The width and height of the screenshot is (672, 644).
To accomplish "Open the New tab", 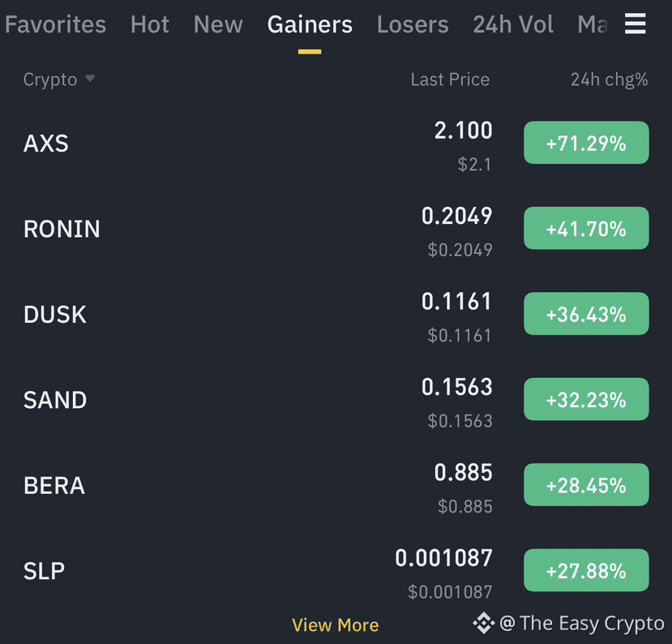I will point(218,24).
